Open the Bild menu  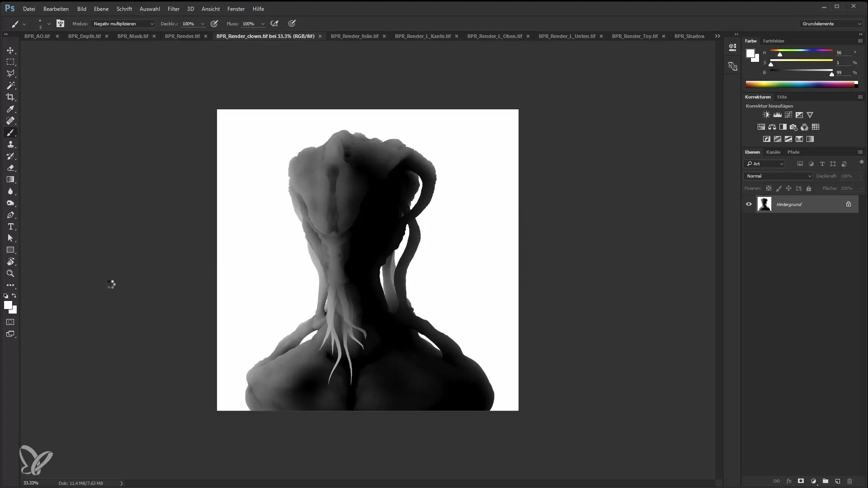[82, 8]
